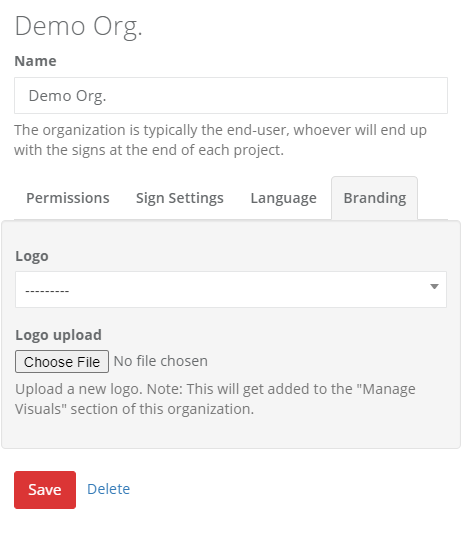Click the Logo upload label
469x538 pixels.
pyautogui.click(x=58, y=335)
